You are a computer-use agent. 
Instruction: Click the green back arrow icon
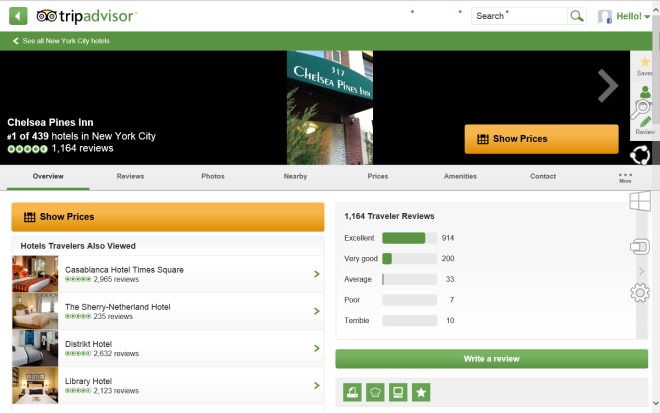tap(18, 16)
